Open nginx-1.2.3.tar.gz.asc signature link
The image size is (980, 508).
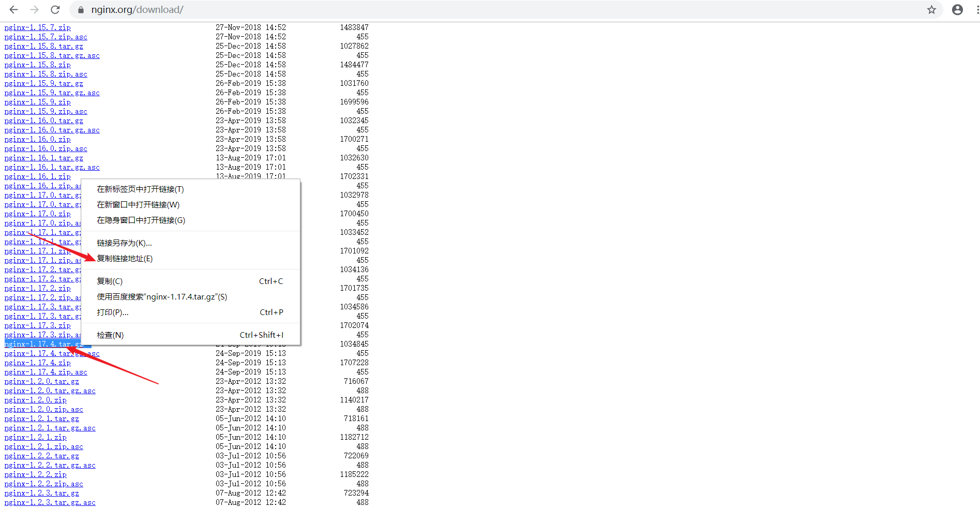click(50, 502)
